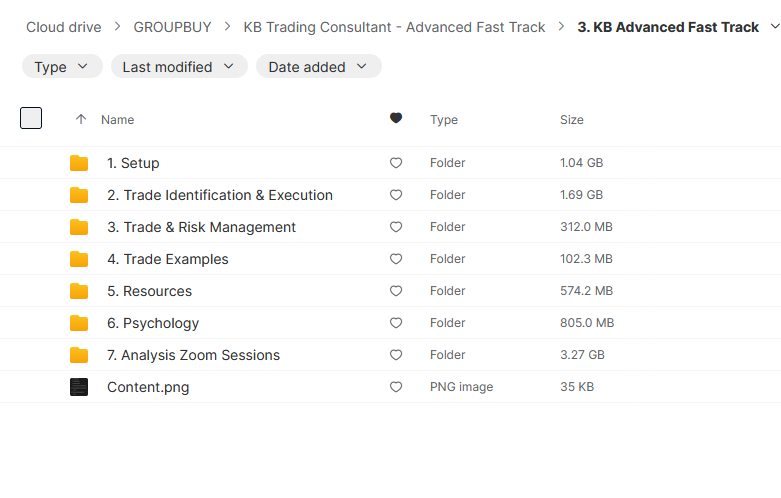Click the Content.png file thumbnail icon
This screenshot has width=781, height=498.
click(79, 387)
